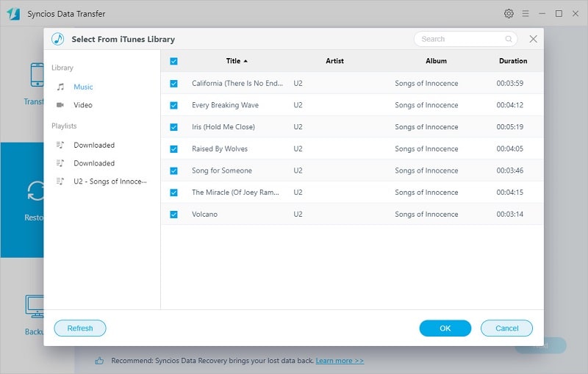Click the duration 00:05:19 cell
The width and height of the screenshot is (588, 374).
509,127
